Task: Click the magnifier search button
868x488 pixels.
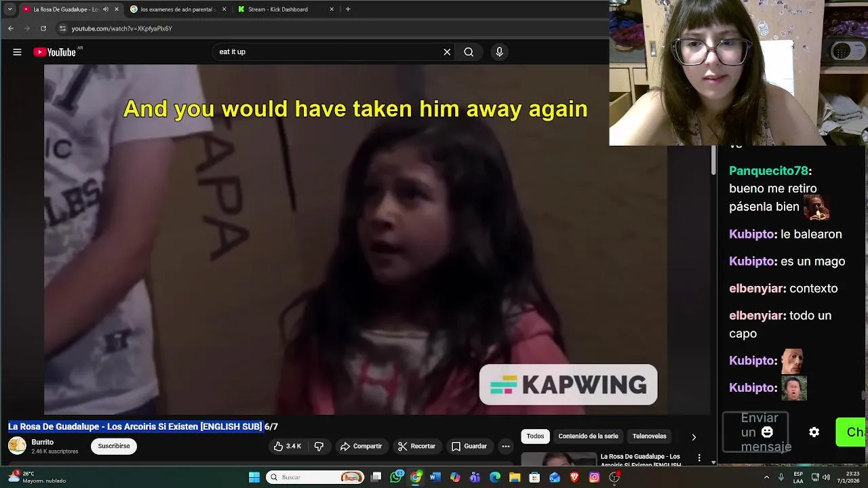Action: tap(469, 52)
